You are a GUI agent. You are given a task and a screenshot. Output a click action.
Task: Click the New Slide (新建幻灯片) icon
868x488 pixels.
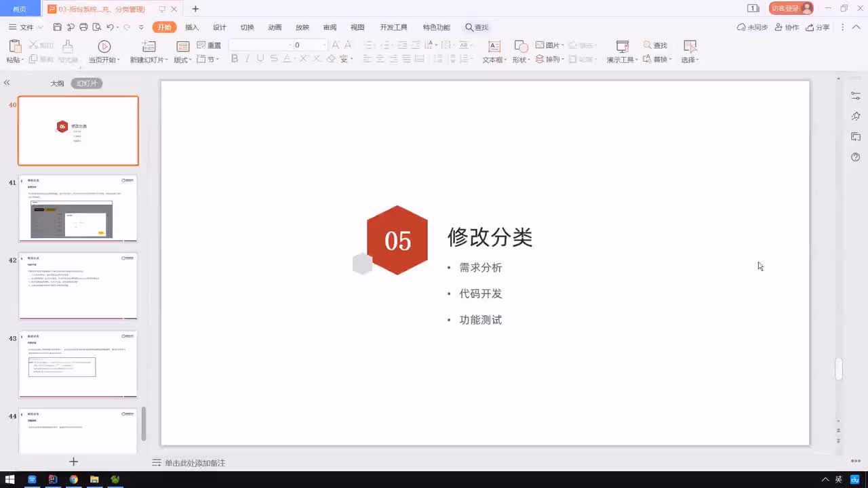click(x=149, y=46)
